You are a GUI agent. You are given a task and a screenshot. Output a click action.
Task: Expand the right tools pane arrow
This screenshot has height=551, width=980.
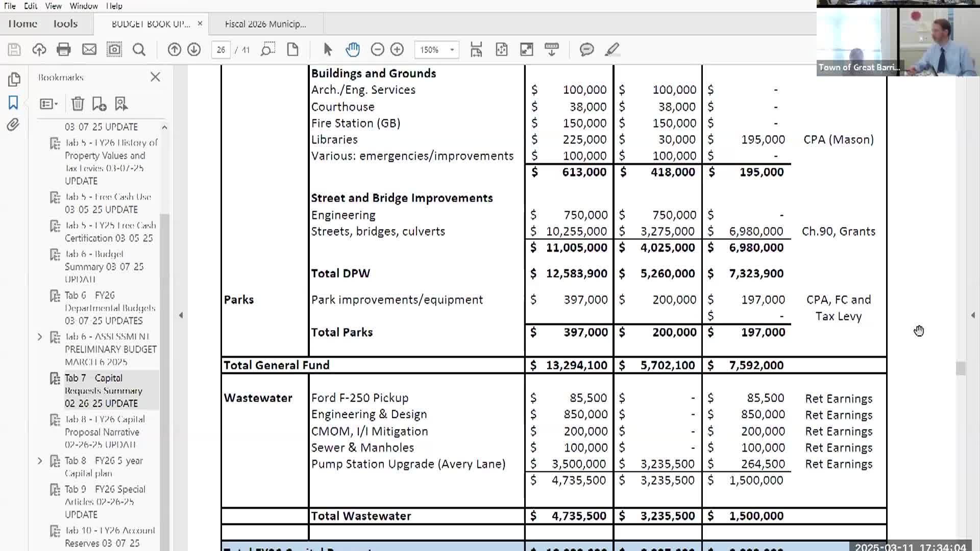973,315
